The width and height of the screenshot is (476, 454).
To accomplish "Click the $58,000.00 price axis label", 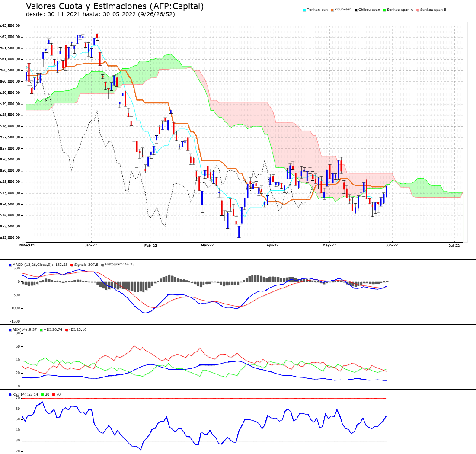I will pos(10,126).
